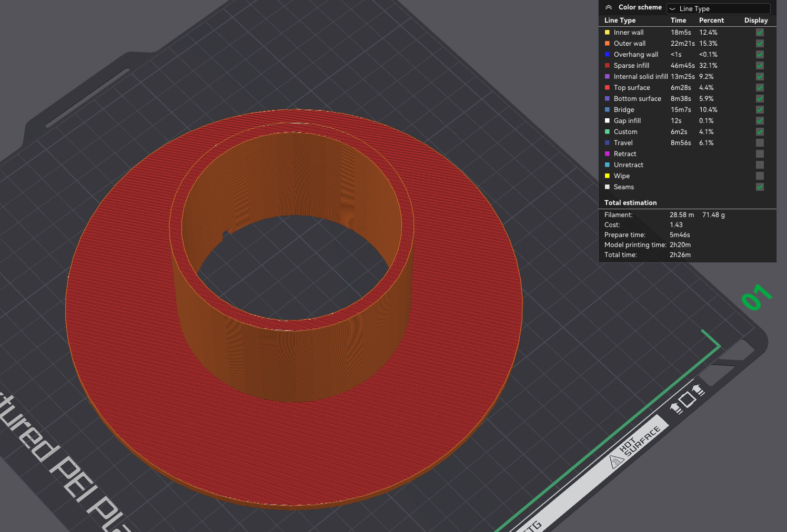Viewport: 787px width, 532px height.
Task: Select the 'Bridge' line type label
Action: (x=624, y=109)
